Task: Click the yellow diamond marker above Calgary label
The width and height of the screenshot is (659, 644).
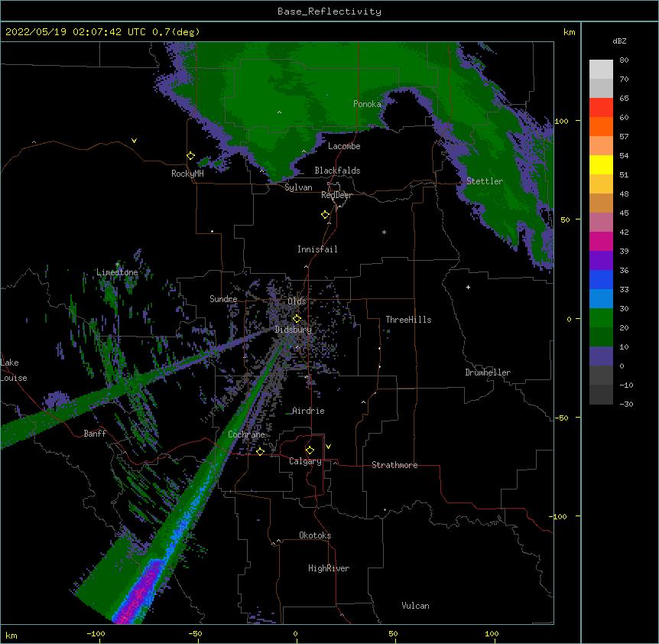Action: click(x=310, y=450)
